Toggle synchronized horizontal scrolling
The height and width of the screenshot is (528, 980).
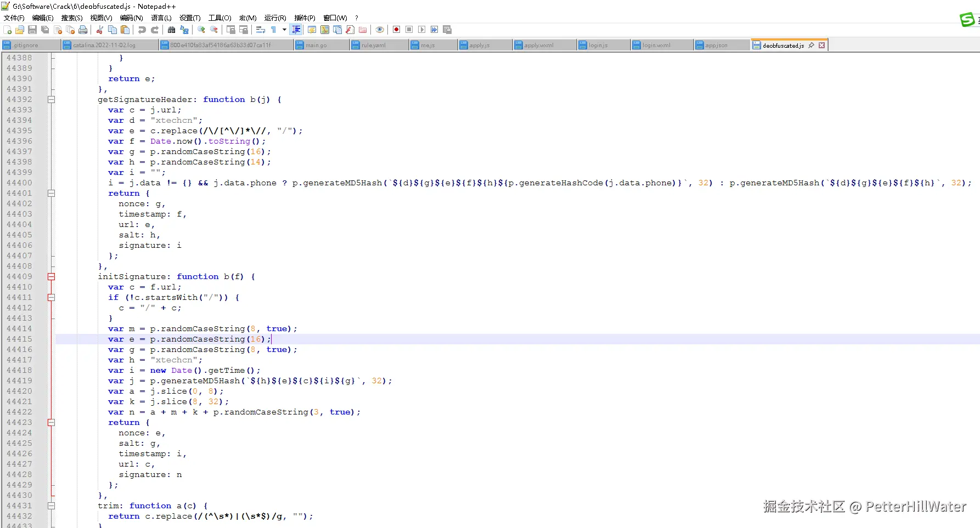coord(244,30)
